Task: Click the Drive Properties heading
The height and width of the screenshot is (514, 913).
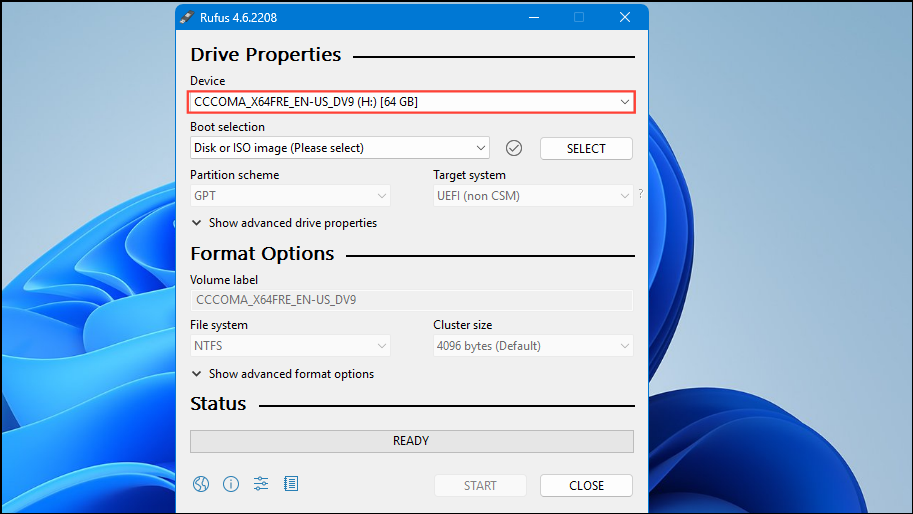Action: pos(266,55)
